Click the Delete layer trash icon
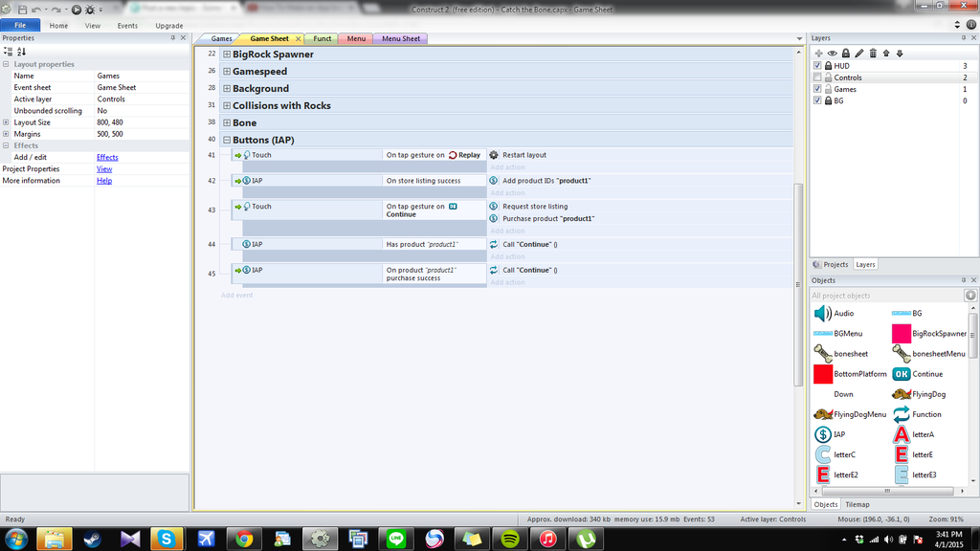 coord(873,53)
